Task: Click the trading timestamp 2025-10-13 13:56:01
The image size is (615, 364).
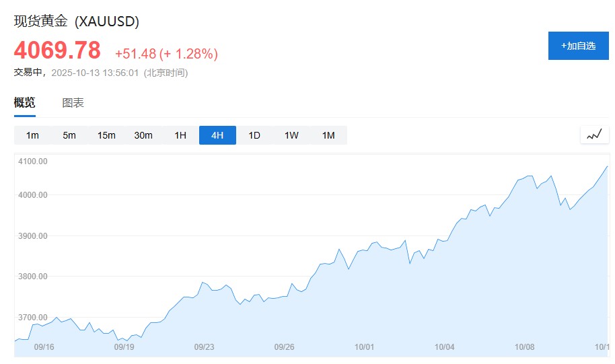Action: tap(95, 73)
